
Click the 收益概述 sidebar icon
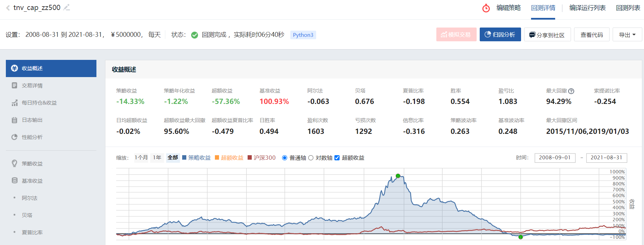(14, 68)
